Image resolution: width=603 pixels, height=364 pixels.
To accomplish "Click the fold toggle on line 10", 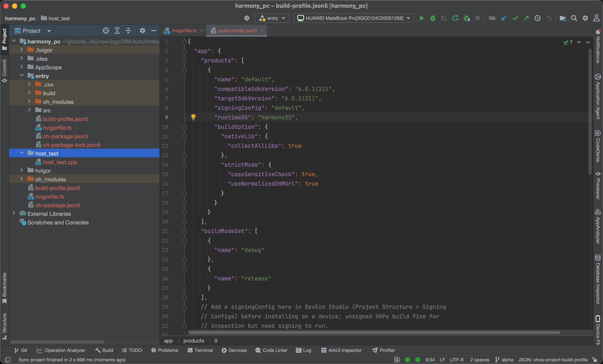I will pos(185,127).
